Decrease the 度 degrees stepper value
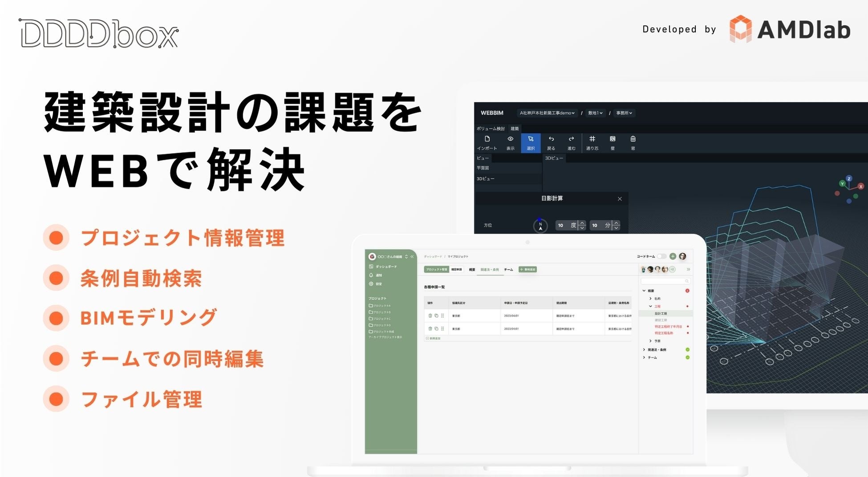 coord(582,228)
